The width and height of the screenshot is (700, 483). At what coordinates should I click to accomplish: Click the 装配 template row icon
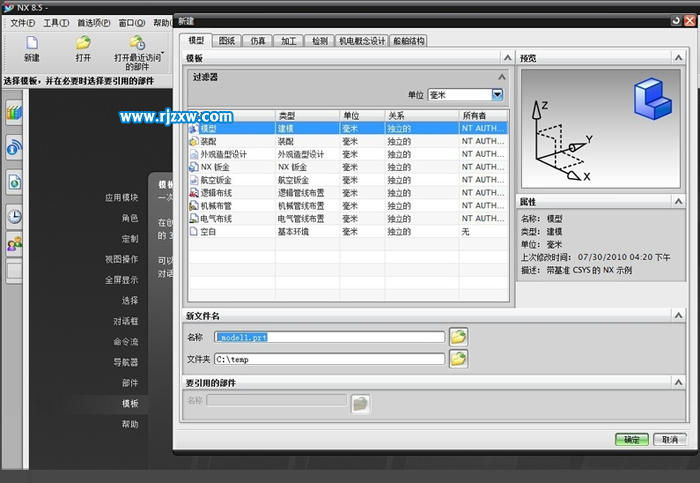(x=193, y=142)
